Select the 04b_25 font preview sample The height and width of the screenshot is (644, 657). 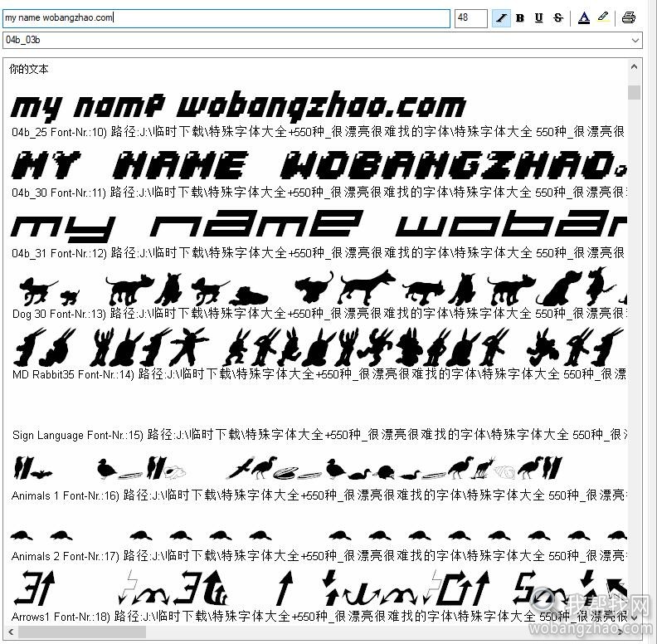[238, 106]
